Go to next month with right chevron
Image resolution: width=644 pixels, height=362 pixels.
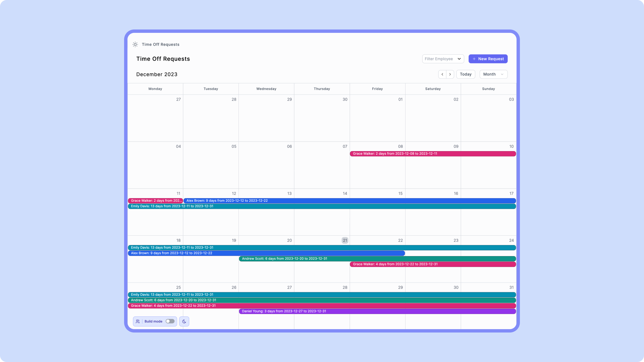(450, 74)
